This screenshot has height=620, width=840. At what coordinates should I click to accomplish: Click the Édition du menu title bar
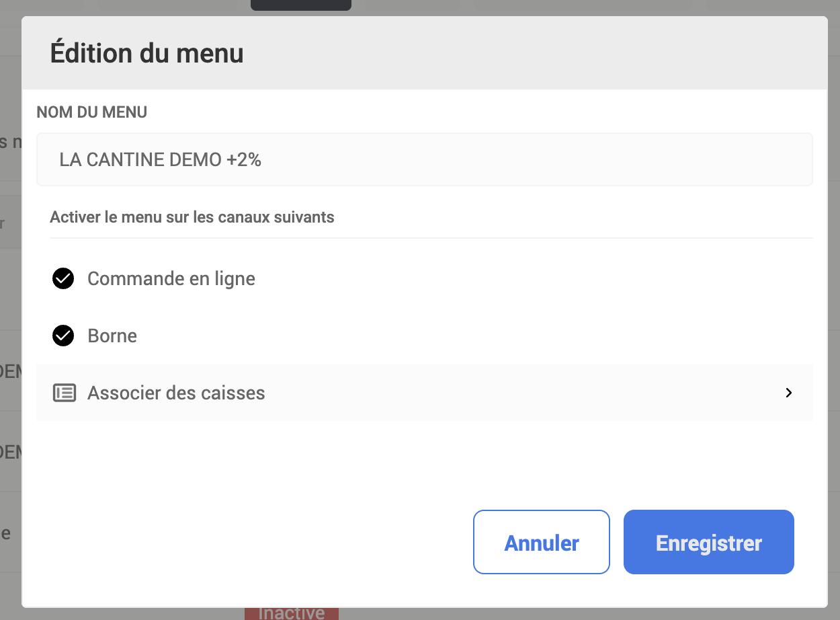point(146,53)
